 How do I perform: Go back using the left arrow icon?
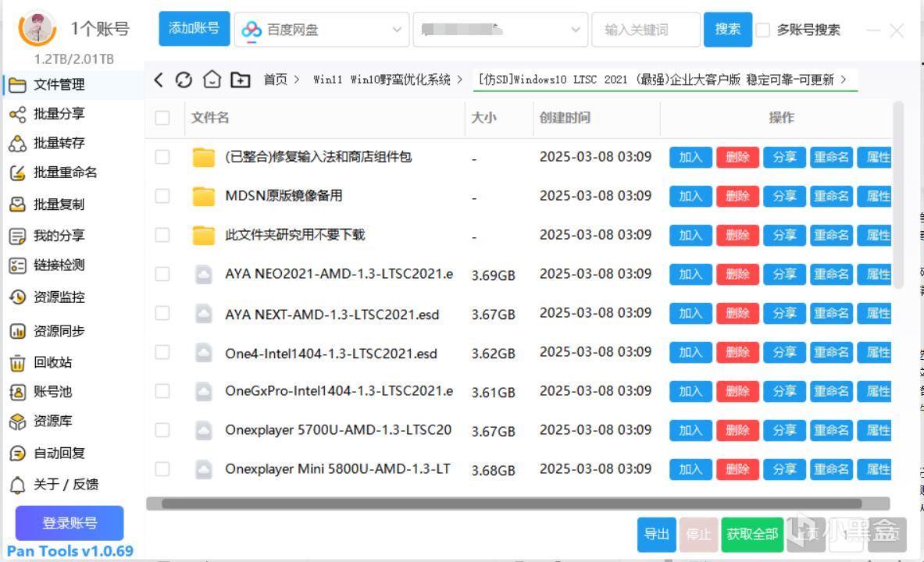159,80
